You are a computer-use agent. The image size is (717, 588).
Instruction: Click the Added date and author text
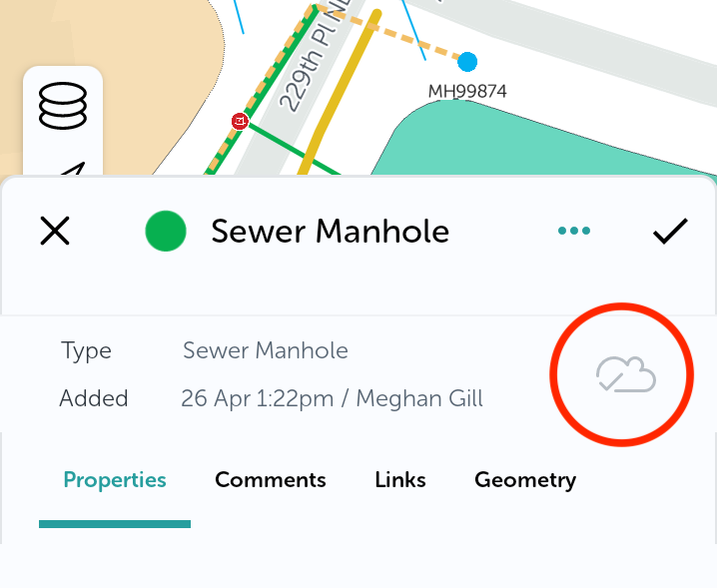click(332, 398)
